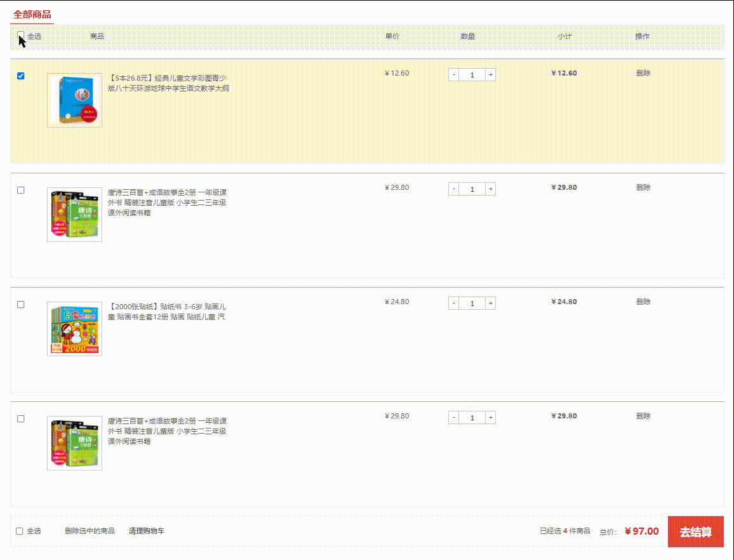The image size is (734, 560).
Task: Click the 小计 column header
Action: [564, 36]
